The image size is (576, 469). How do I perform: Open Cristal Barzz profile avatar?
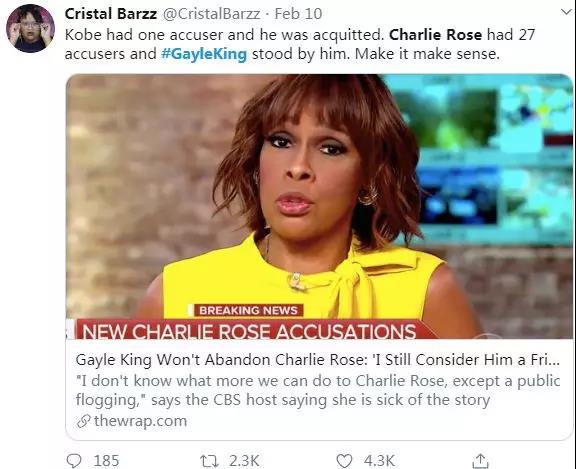[30, 28]
